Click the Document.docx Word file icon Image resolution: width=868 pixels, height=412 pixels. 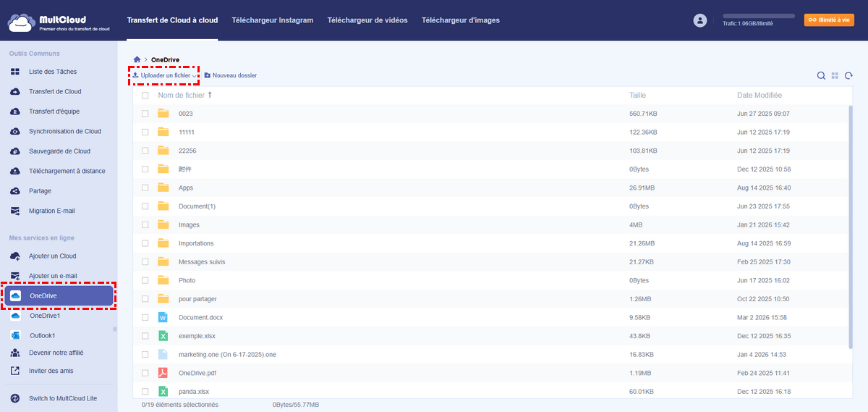pyautogui.click(x=163, y=317)
